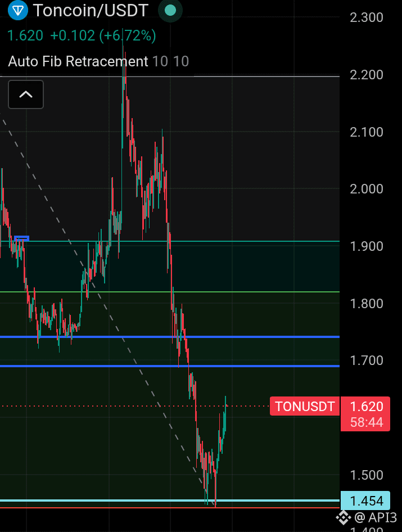Click the green market status dot
402x532 pixels.
[170, 11]
